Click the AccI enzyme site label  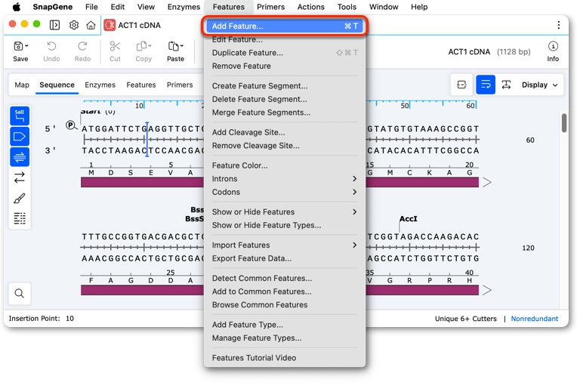pyautogui.click(x=408, y=218)
